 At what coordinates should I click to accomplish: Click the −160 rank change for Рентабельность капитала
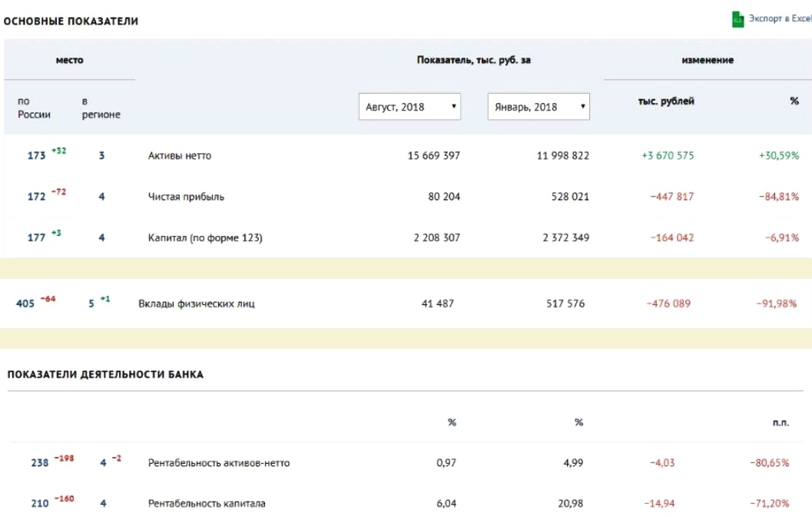[65, 499]
